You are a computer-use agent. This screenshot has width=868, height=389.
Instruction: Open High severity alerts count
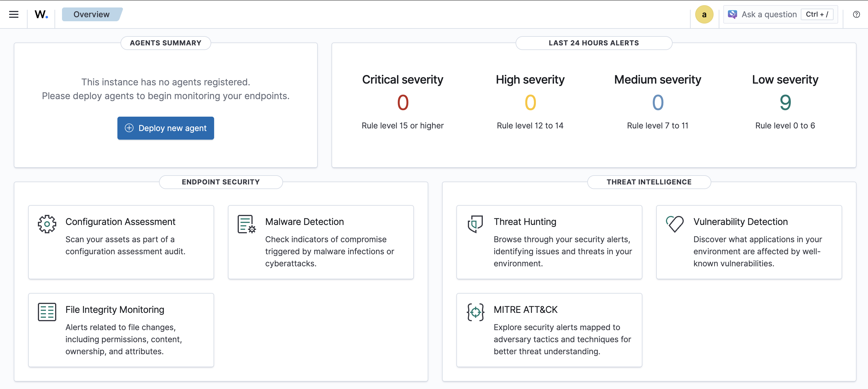pyautogui.click(x=530, y=103)
